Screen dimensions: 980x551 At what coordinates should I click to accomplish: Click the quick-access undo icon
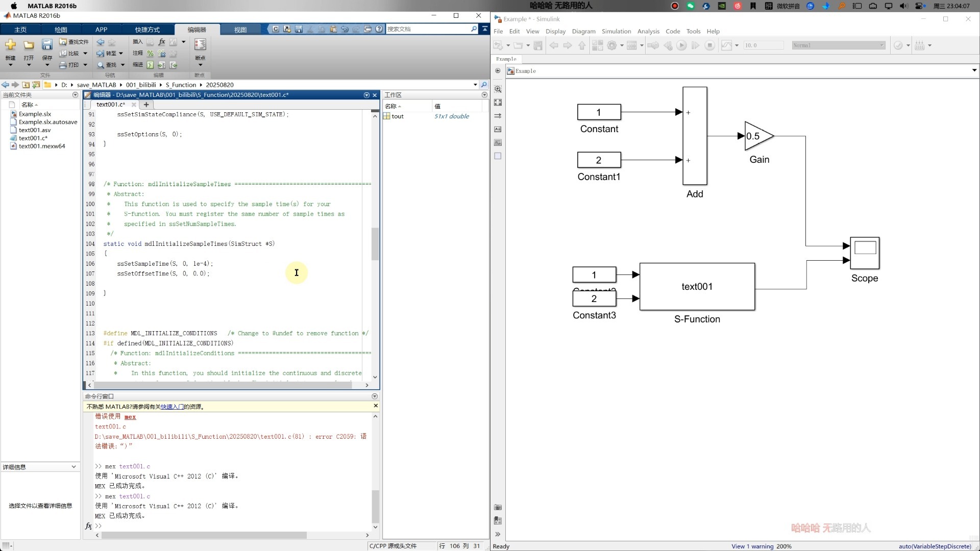coord(345,29)
